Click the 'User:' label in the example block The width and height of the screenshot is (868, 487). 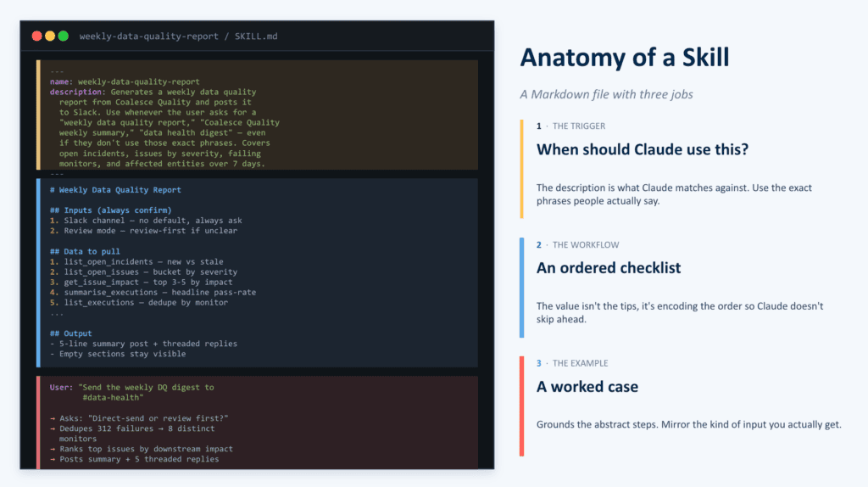61,387
